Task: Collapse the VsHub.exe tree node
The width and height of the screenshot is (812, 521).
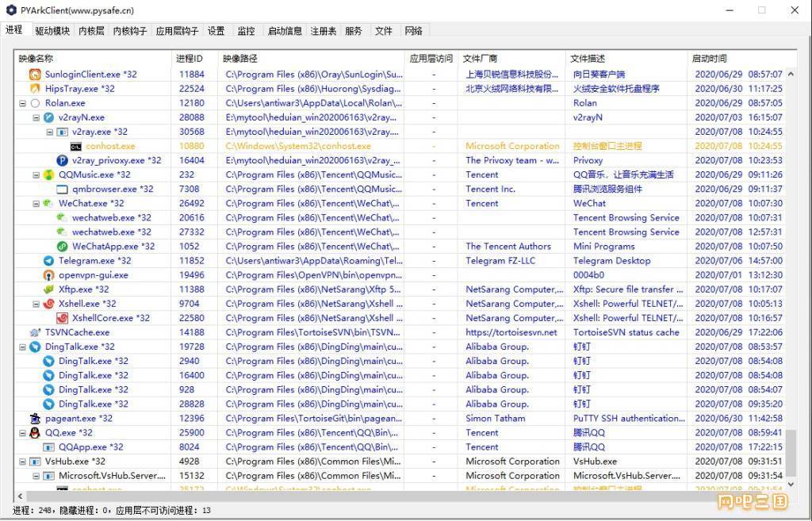Action: (22, 462)
